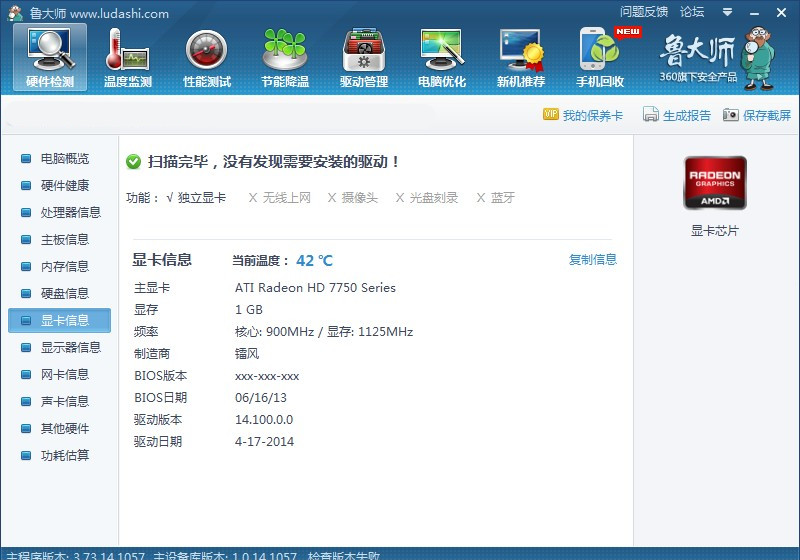This screenshot has width=800, height=560.
Task: Open the 硬件检测 hardware detection icon
Action: 50,57
